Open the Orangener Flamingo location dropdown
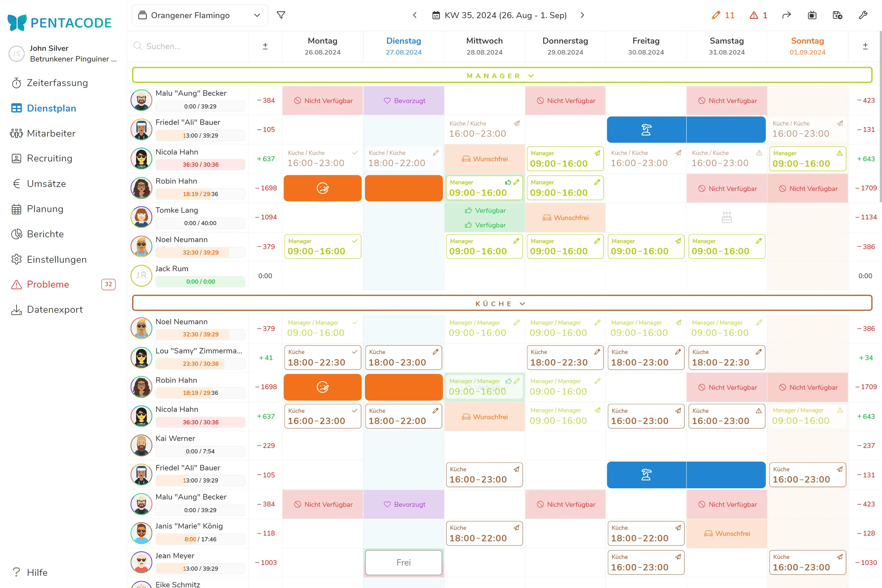 [x=200, y=15]
